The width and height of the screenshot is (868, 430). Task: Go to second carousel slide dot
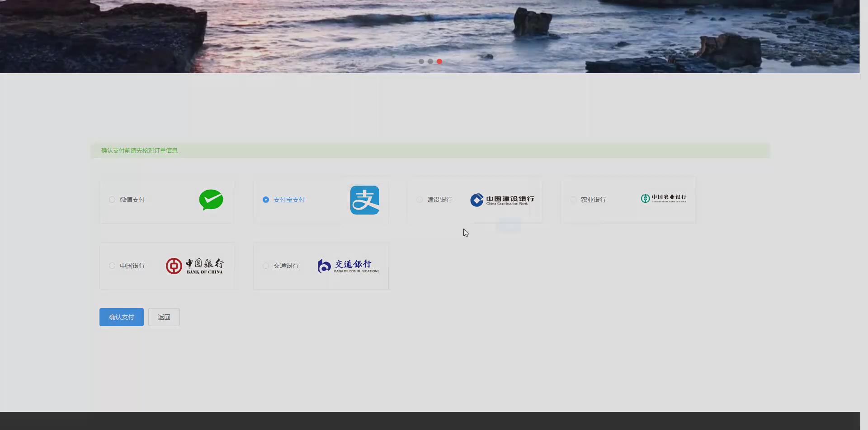pyautogui.click(x=430, y=61)
